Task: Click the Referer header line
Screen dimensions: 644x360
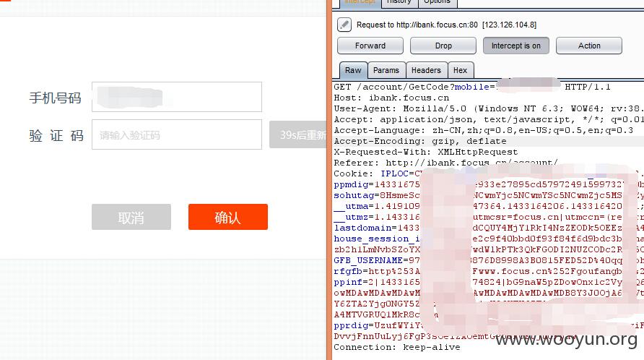Action: pos(445,163)
